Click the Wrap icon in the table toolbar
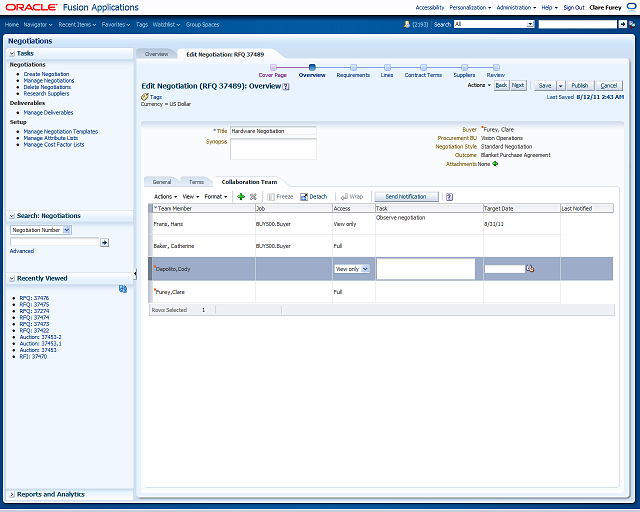 344,197
